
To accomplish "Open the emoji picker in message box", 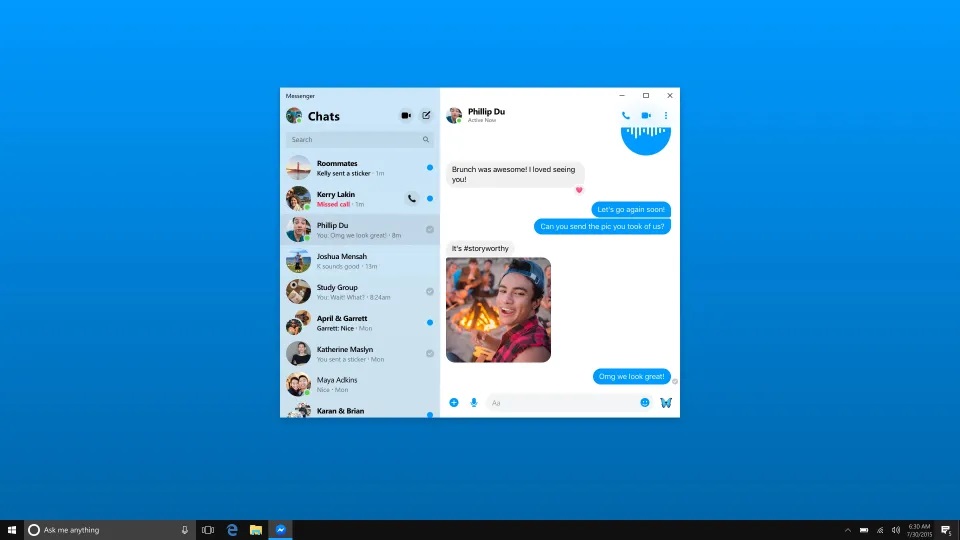I will (x=645, y=402).
